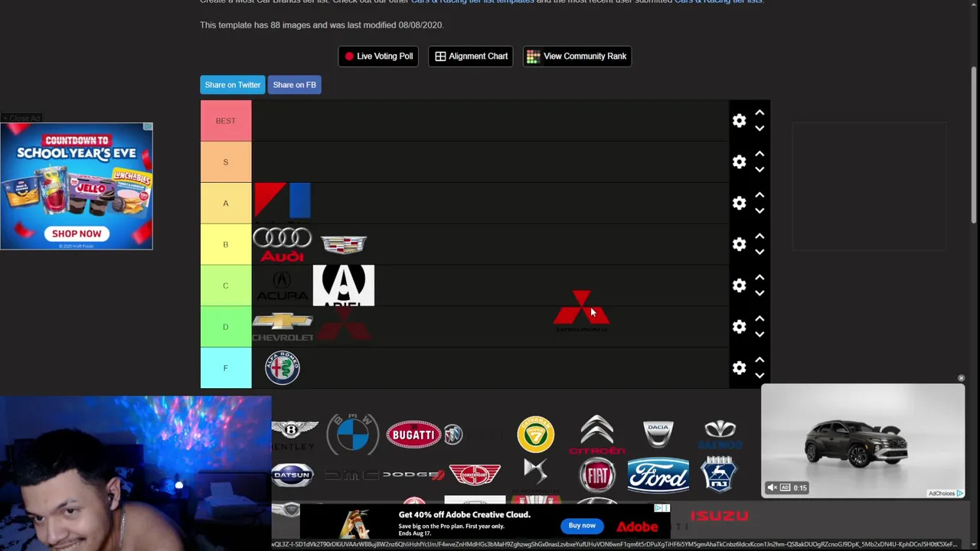Viewport: 980px width, 551px height.
Task: Share the tier list on FB
Action: 295,85
